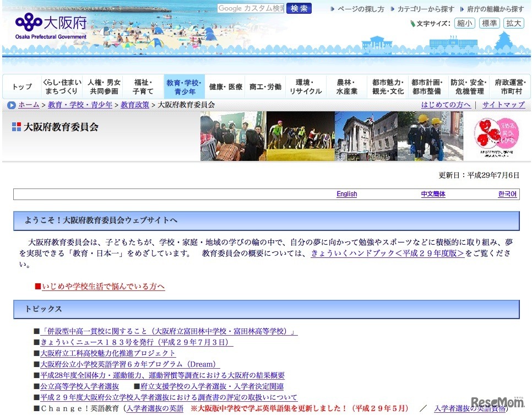Click the Osaka Prefecture logo
The height and width of the screenshot is (415, 532).
click(x=51, y=25)
